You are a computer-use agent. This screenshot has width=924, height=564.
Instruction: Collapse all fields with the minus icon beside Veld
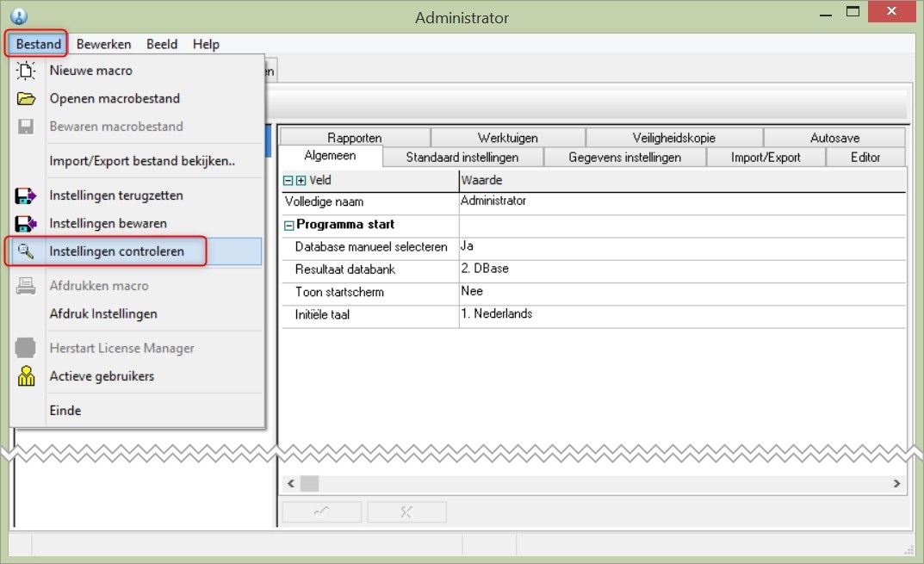tap(288, 181)
